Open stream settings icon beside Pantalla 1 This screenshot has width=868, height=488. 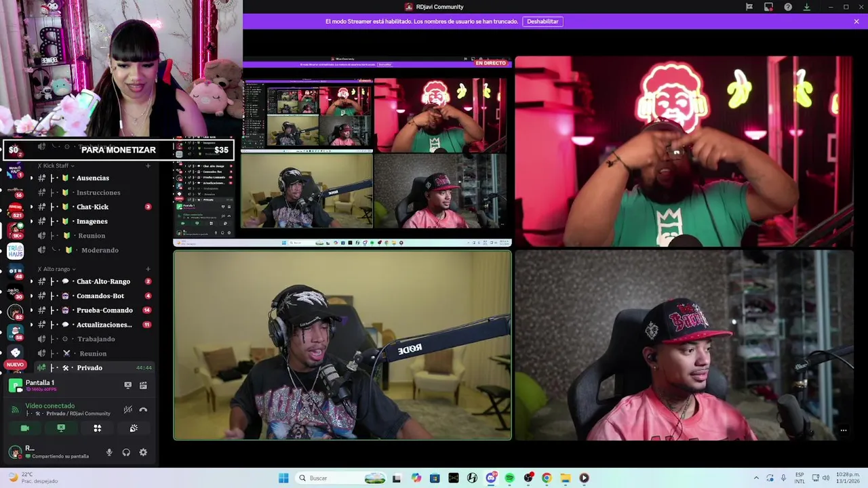tap(143, 385)
